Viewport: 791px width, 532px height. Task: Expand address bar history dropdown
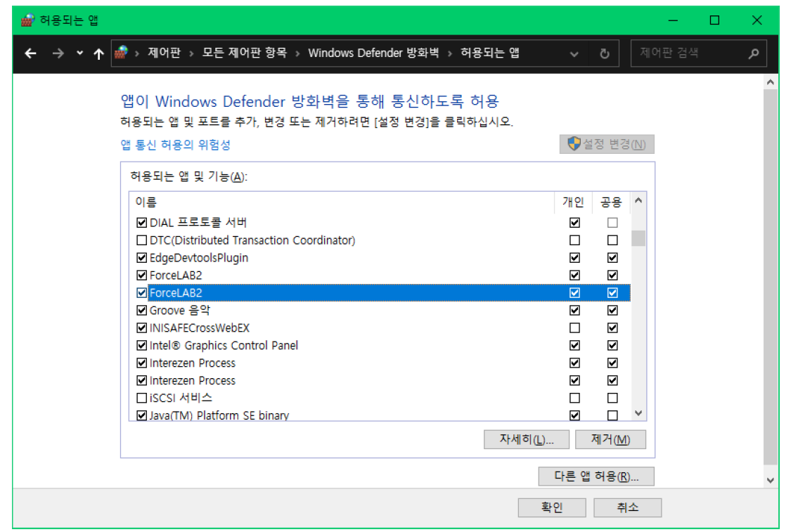(x=574, y=53)
